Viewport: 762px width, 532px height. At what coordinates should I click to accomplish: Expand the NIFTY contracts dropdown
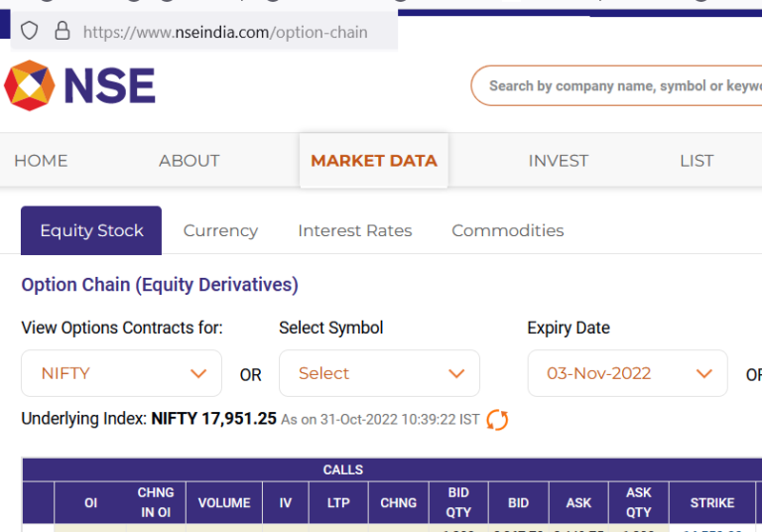121,373
